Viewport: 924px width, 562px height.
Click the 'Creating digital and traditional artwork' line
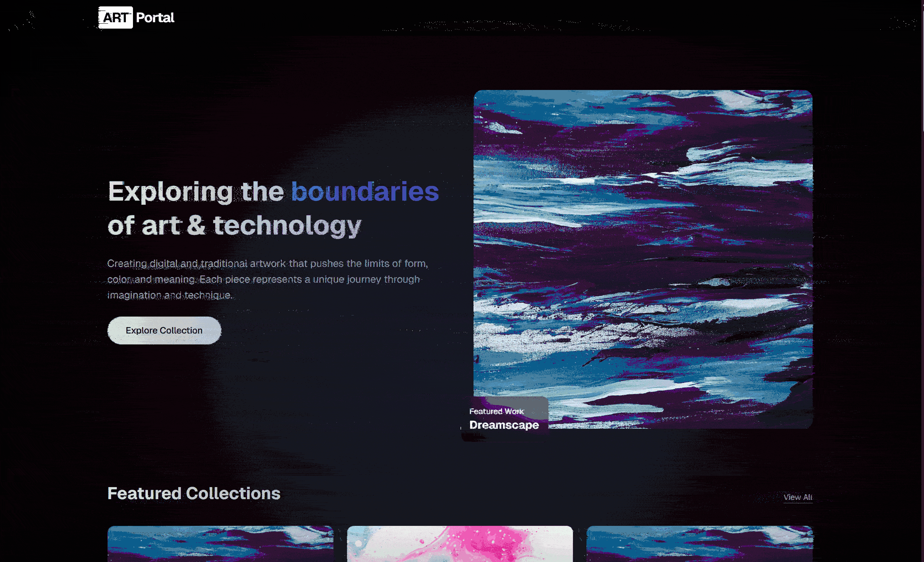click(267, 263)
